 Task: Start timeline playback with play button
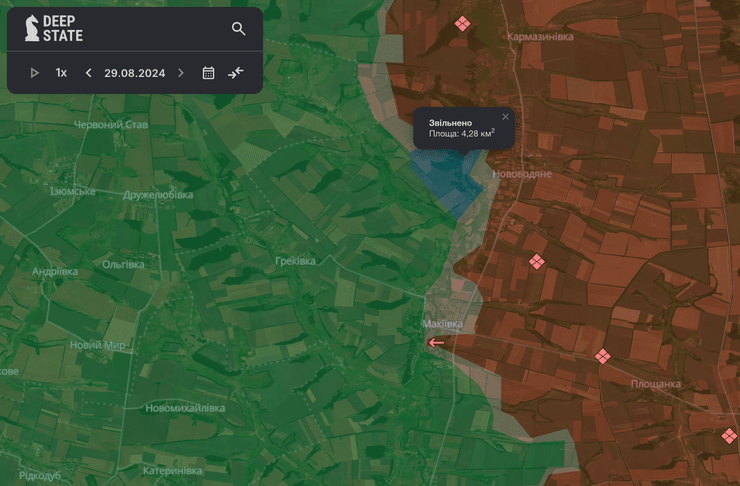coord(34,73)
